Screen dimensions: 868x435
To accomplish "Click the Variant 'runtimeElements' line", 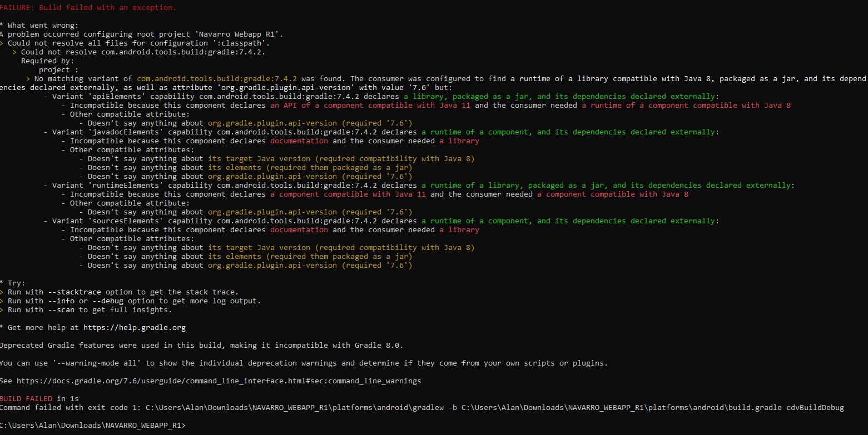I will click(419, 186).
